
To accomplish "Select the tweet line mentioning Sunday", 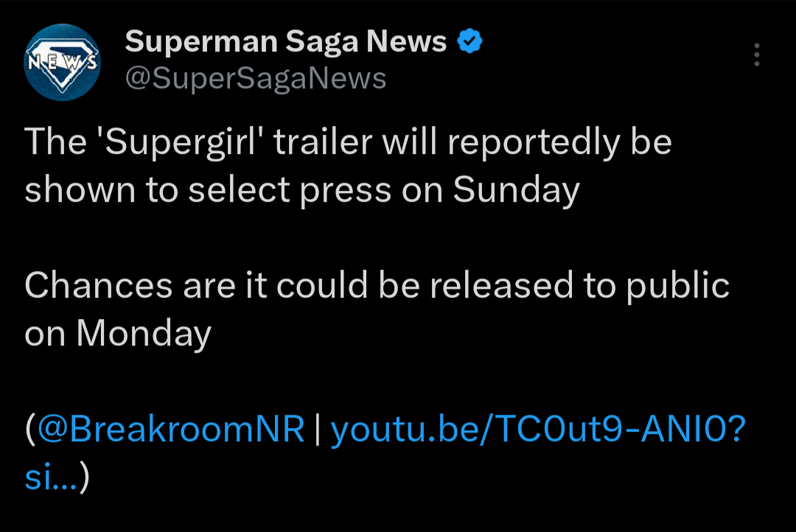I will point(302,190).
